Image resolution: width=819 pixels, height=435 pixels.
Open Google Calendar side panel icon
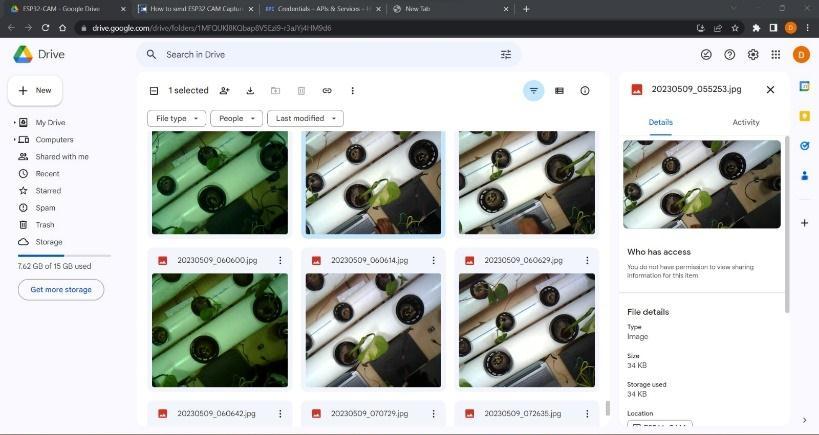pos(804,87)
